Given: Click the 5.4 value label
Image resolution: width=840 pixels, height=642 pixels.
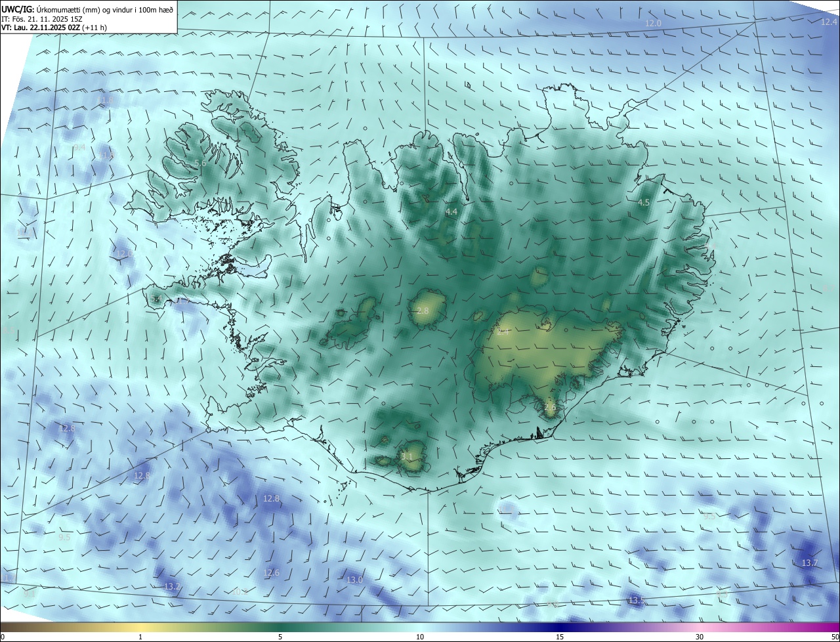Looking at the screenshot, I should [x=156, y=299].
